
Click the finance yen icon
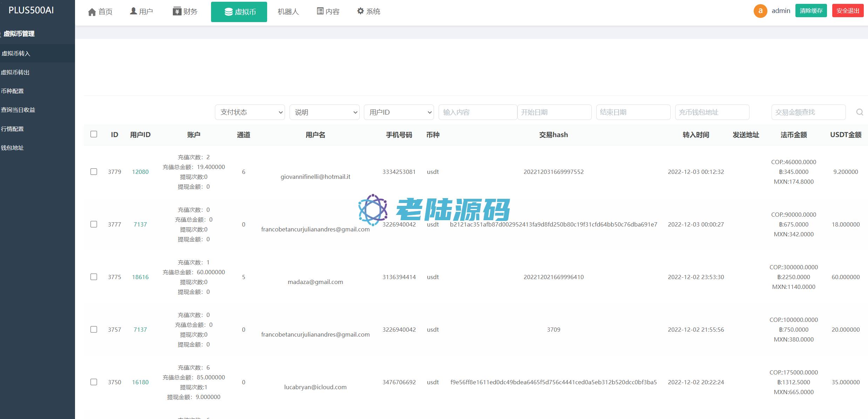coord(177,11)
